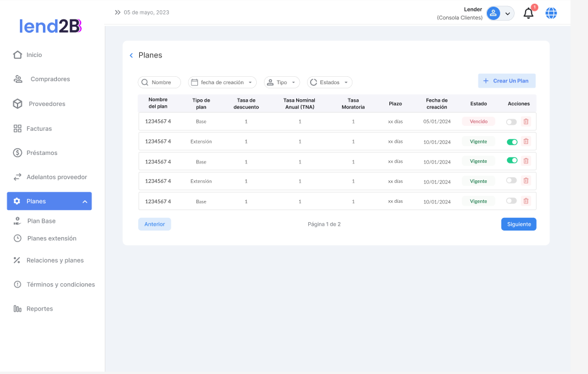Screen dimensions: 588x374
Task: Open the Estados filter dropdown
Action: (329, 82)
